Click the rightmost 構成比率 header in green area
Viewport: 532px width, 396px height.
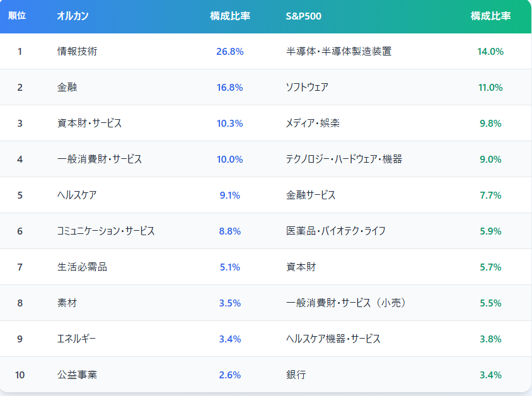click(490, 16)
